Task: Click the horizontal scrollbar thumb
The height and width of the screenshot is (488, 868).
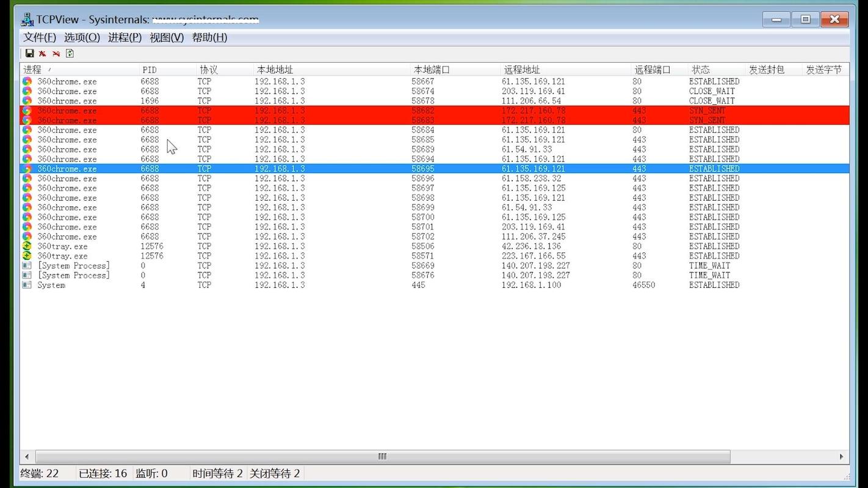Action: [x=383, y=456]
